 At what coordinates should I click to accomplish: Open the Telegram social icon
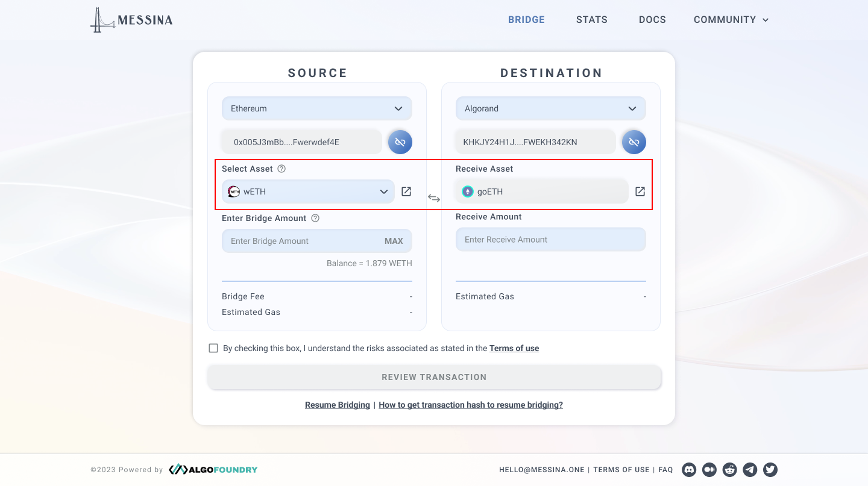pos(750,470)
